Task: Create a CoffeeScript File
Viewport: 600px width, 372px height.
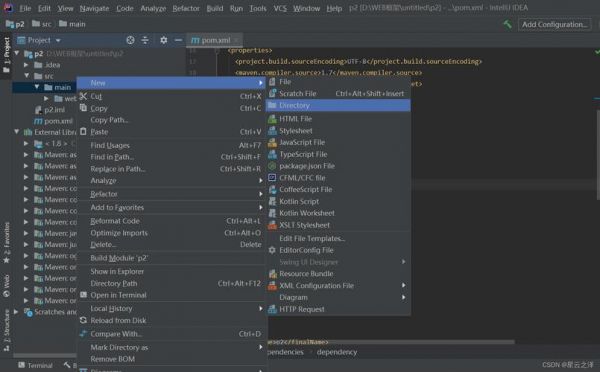Action: [x=338, y=189]
